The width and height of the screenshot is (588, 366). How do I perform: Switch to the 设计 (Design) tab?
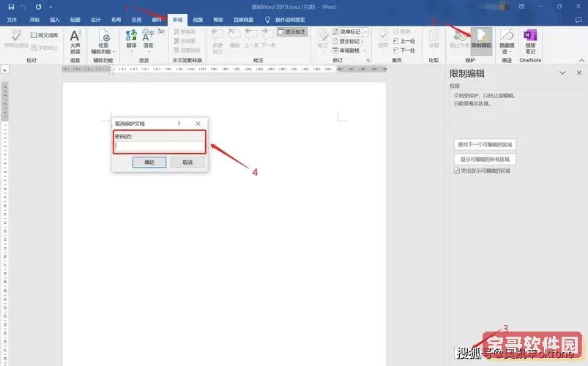[96, 20]
